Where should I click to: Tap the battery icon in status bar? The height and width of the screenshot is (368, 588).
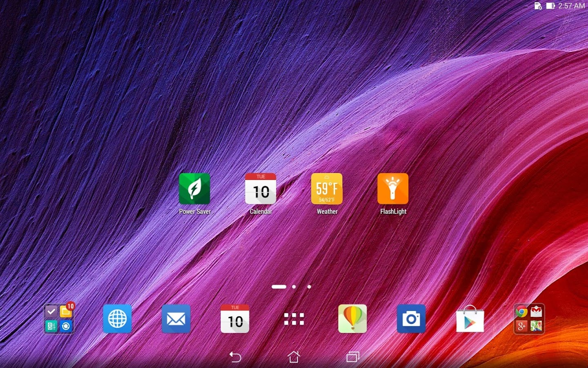(550, 6)
